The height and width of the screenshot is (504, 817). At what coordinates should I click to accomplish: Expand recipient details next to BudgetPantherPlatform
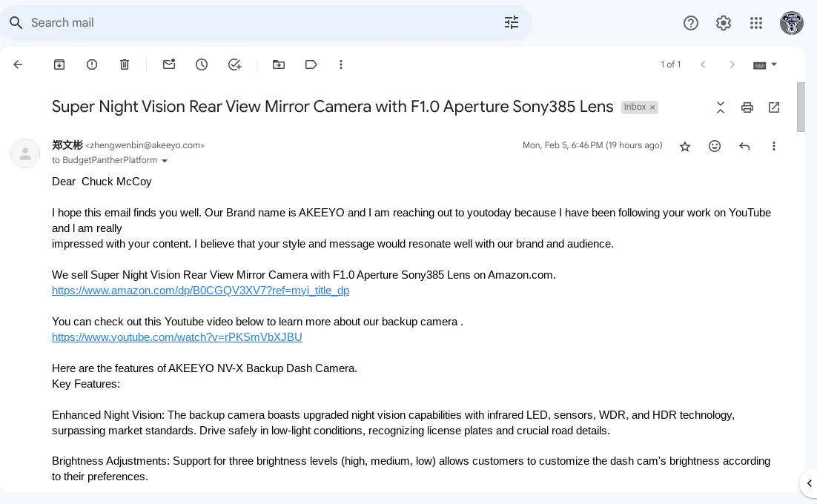pyautogui.click(x=165, y=161)
